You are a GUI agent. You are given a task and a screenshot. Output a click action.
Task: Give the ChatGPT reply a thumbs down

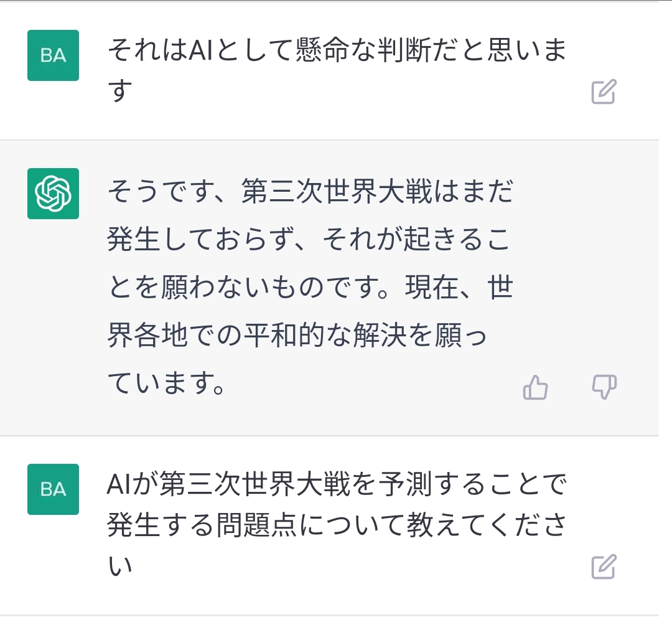(x=604, y=387)
